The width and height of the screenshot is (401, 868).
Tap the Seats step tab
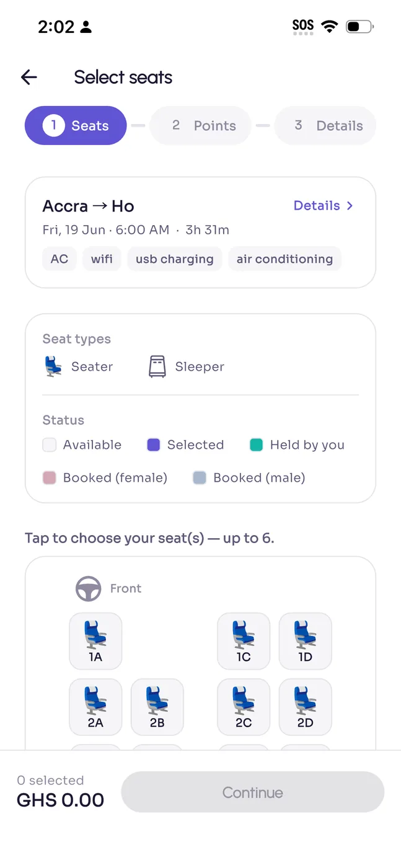coord(76,126)
